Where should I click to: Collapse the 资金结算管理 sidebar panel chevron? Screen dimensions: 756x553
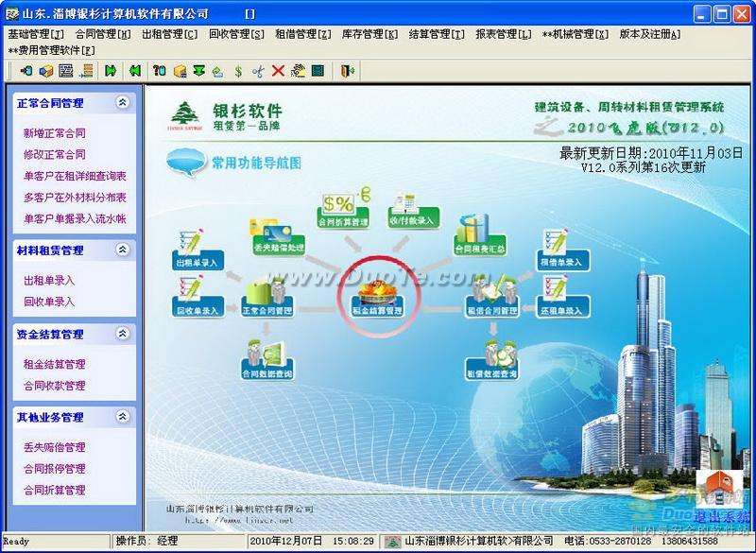(123, 334)
